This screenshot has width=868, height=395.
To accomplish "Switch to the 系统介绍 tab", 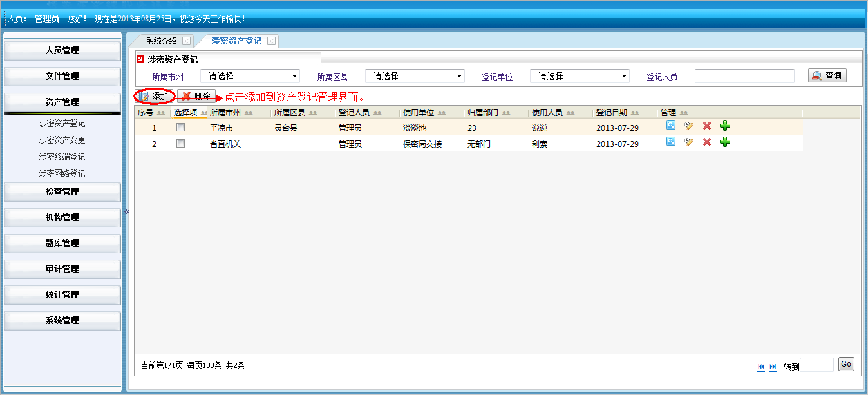I will point(161,41).
